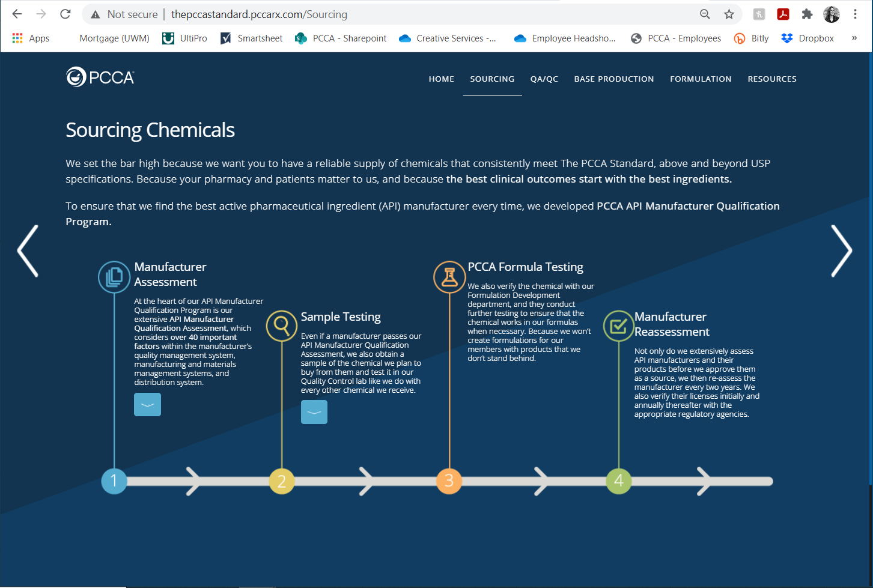The height and width of the screenshot is (588, 873).
Task: Click the Manufacturer Assessment documents icon
Action: coord(114,277)
